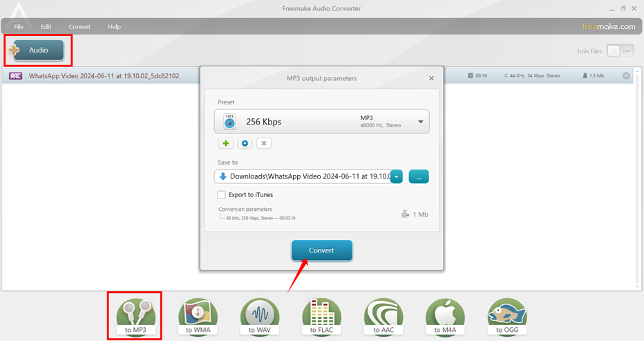Click the Save to path field
Image resolution: width=644 pixels, height=341 pixels.
(303, 176)
